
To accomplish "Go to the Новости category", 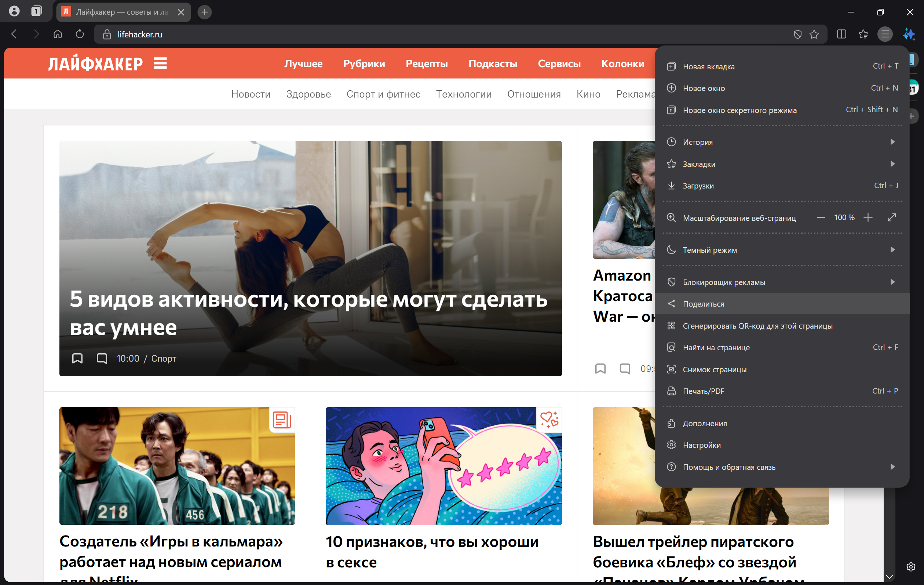I will 251,94.
